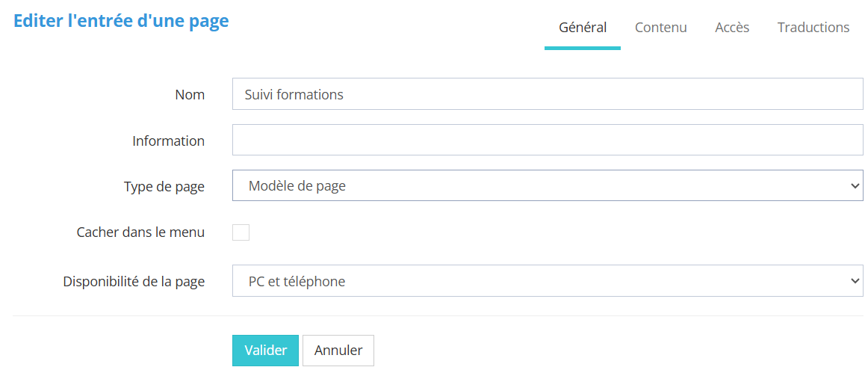Click the turquoise underline beneath the Général tab

pos(583,48)
